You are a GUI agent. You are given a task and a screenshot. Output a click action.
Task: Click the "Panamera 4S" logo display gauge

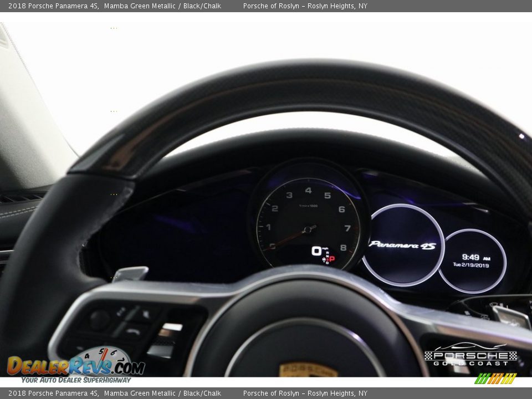click(403, 245)
